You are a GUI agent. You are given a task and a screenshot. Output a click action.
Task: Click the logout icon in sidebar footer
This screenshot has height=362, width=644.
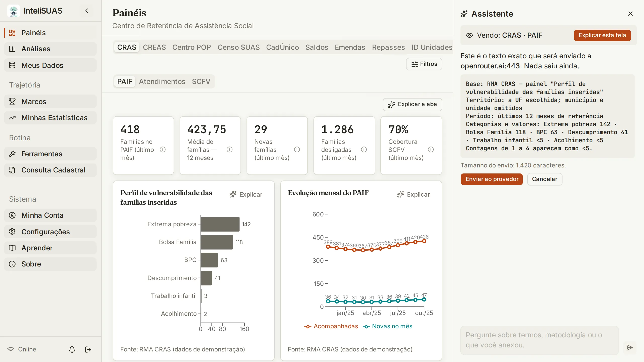coord(88,349)
